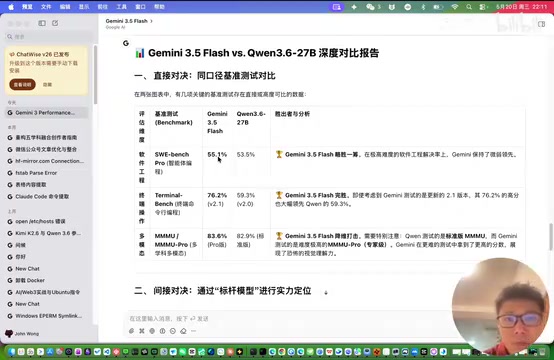
Task: Click the Bluetooth status icon
Action: (423, 7)
